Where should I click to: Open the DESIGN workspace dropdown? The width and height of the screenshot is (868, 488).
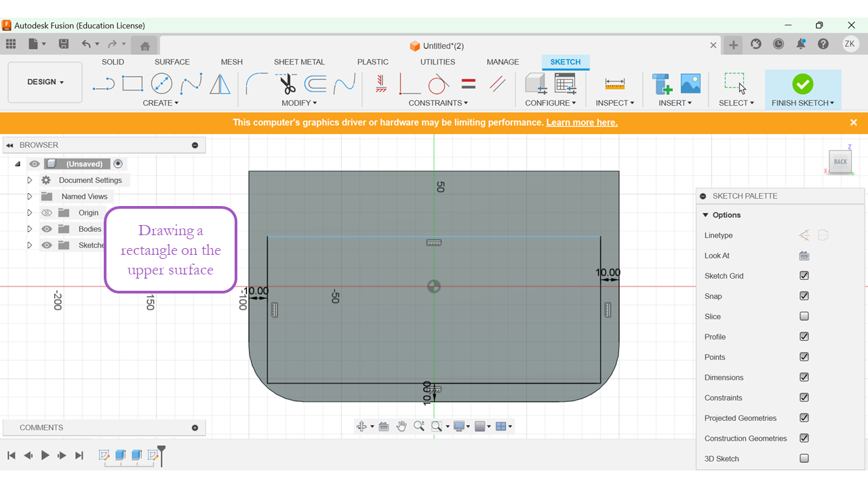point(45,82)
